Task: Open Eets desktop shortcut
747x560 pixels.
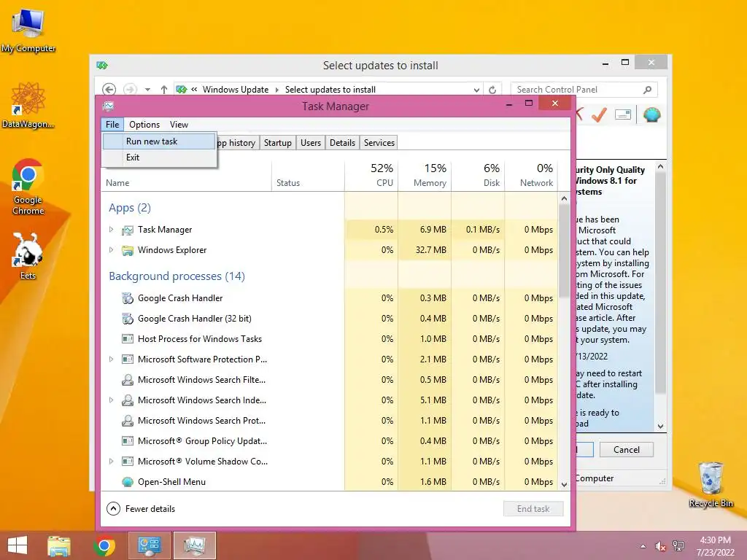Action: click(x=28, y=256)
